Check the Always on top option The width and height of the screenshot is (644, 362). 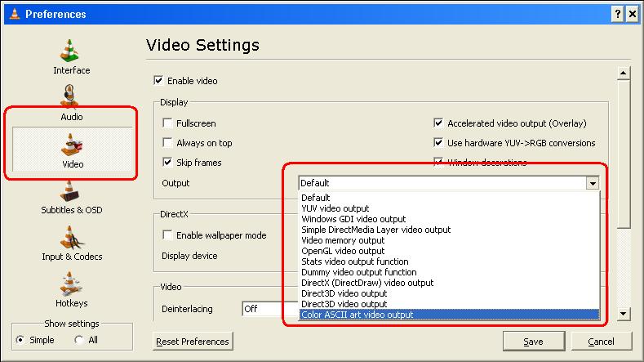167,142
